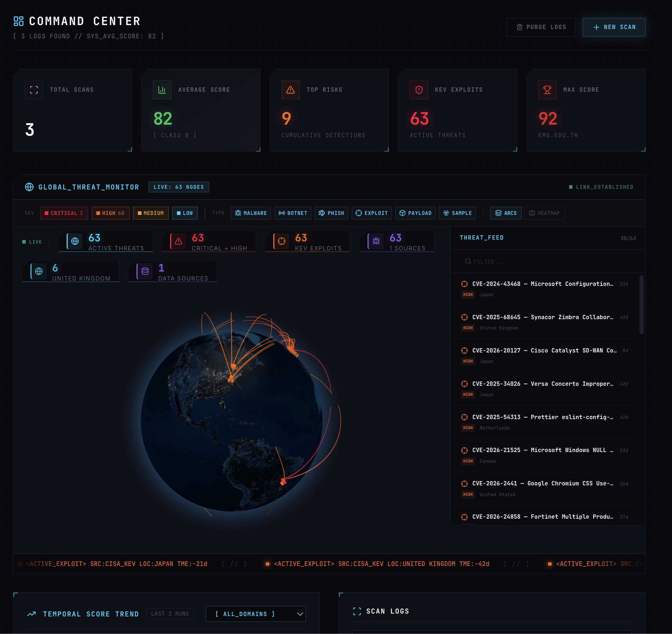
Task: Switch to the ARCS map view
Action: [506, 213]
